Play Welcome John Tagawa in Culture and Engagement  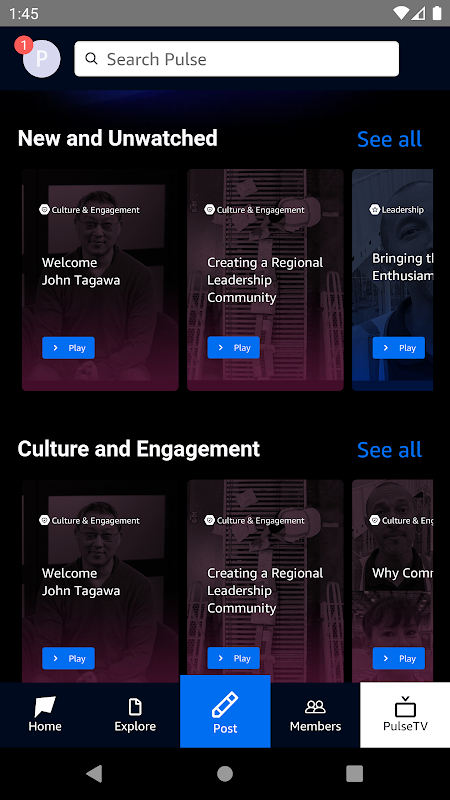[68, 659]
